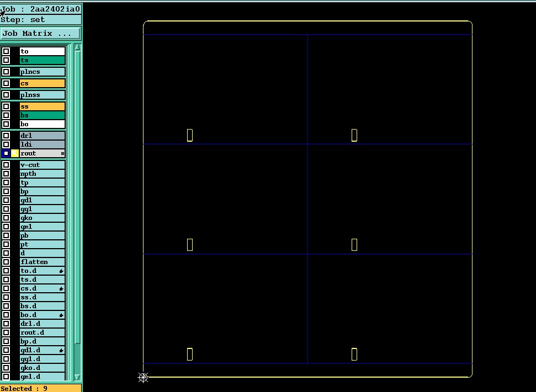This screenshot has width=536, height=392.
Task: Click the origin datum marker in the canvas
Action: 143,377
